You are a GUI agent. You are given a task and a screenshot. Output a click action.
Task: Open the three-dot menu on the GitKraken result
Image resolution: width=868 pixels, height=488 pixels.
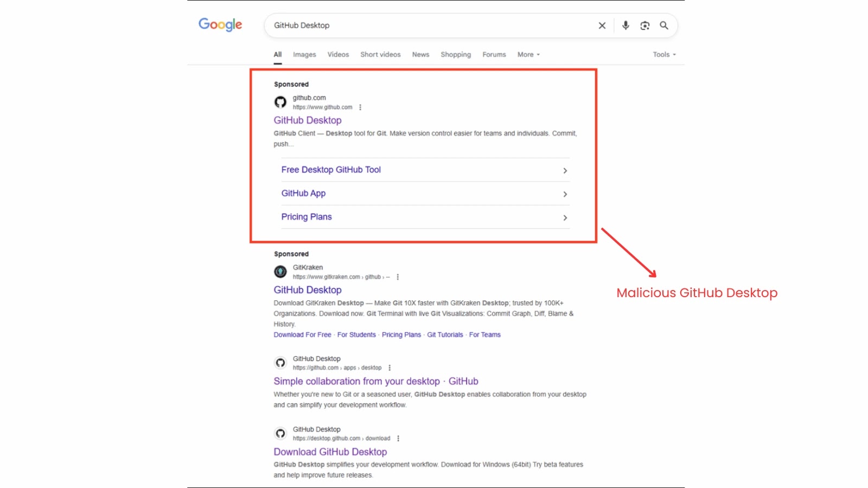397,277
